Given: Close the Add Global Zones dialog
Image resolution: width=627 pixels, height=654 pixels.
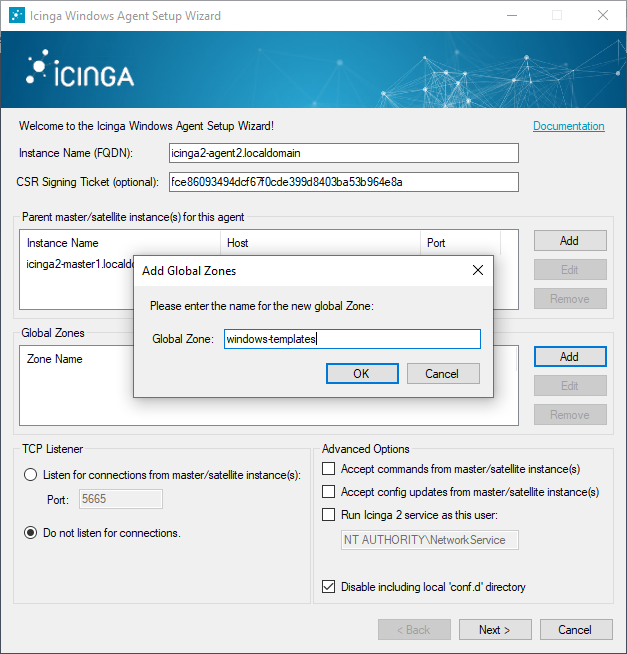Looking at the screenshot, I should [477, 270].
